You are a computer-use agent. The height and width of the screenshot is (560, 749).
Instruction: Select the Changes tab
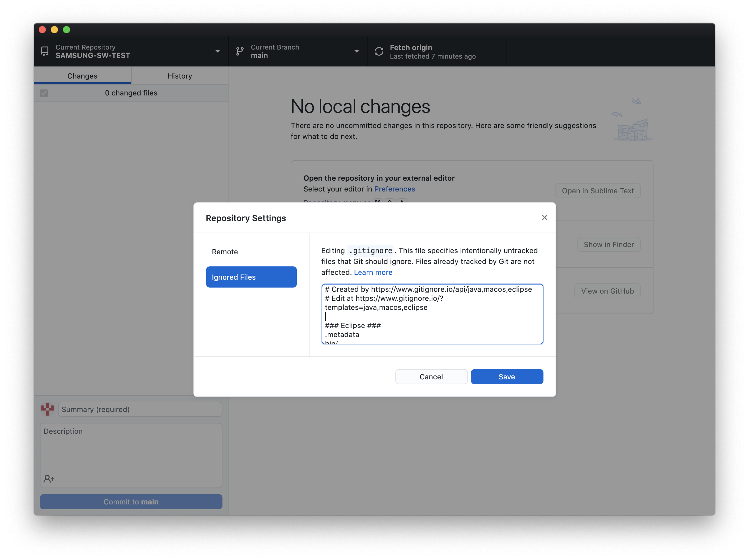tap(82, 76)
